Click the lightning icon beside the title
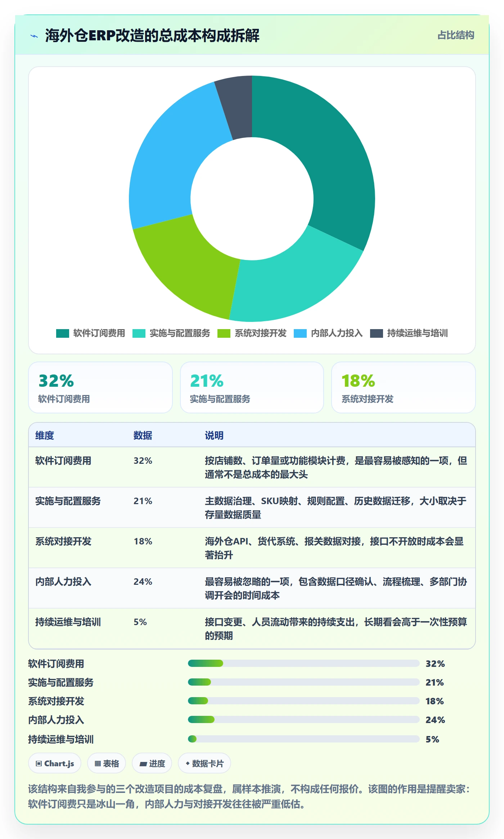 34,36
